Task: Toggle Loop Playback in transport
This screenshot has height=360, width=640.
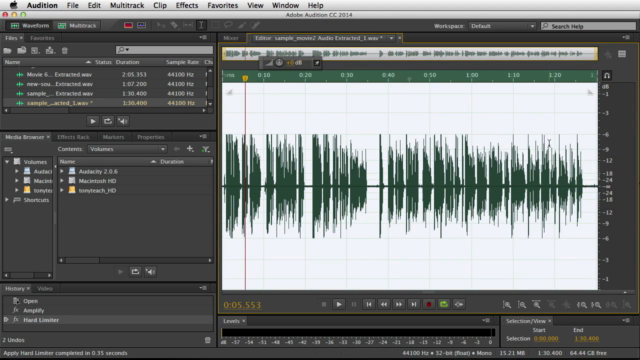Action: 444,304
